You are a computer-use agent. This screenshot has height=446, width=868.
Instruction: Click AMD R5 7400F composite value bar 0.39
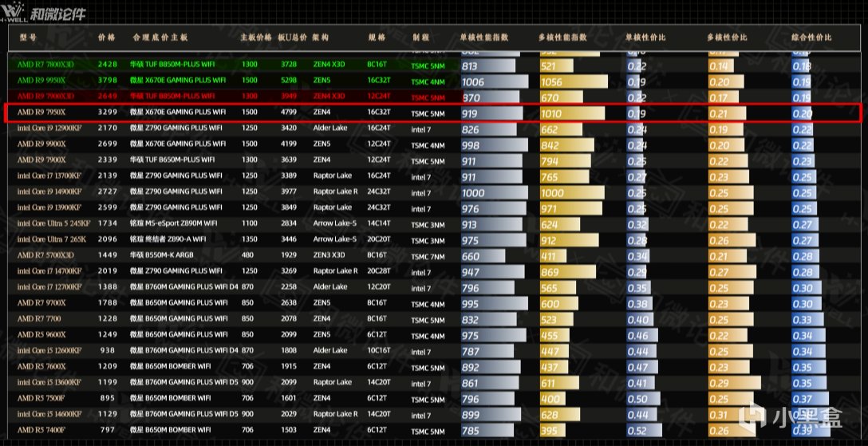[x=811, y=431]
